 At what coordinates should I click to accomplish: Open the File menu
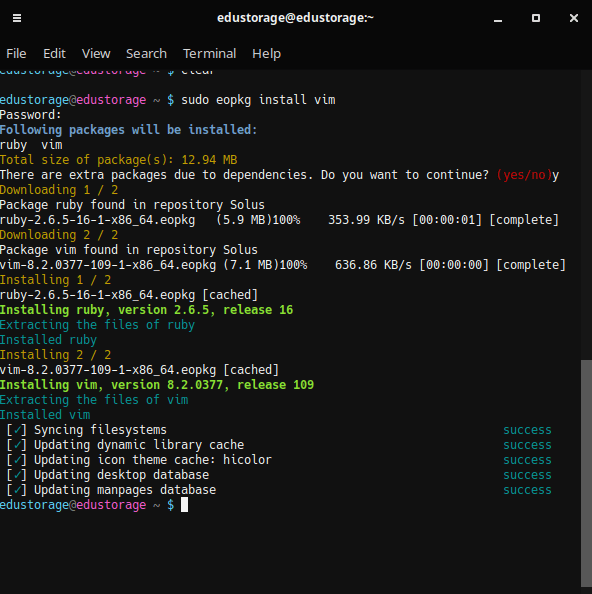(16, 53)
